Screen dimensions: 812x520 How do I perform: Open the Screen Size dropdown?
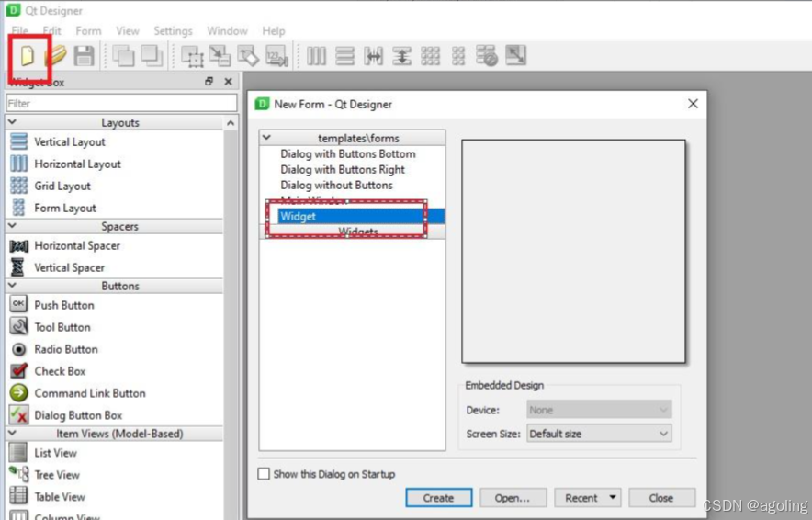(599, 434)
